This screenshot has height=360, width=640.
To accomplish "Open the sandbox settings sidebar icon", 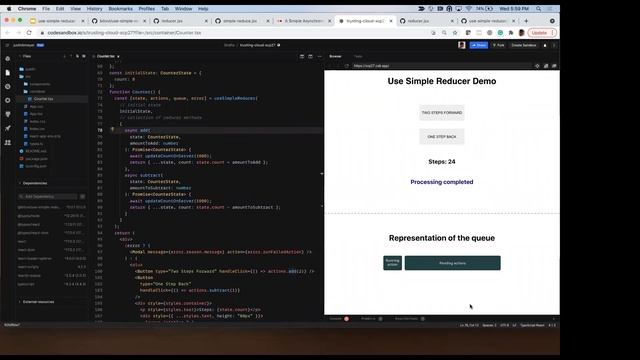I will click(x=8, y=100).
